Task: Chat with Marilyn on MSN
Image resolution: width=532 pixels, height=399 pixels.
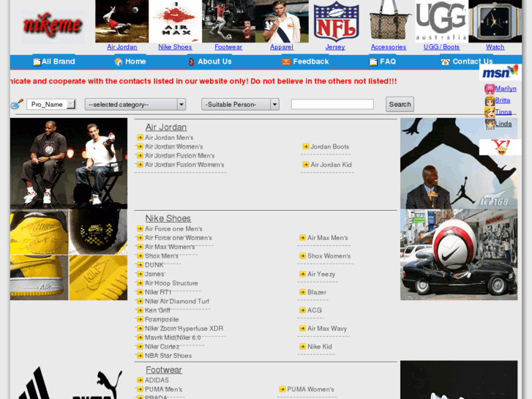Action: (x=506, y=89)
